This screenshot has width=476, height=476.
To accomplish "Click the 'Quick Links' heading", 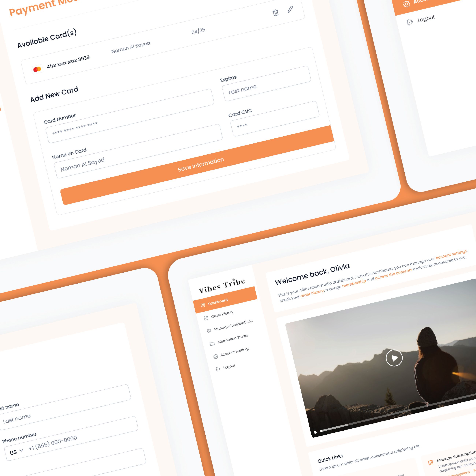I will (330, 458).
